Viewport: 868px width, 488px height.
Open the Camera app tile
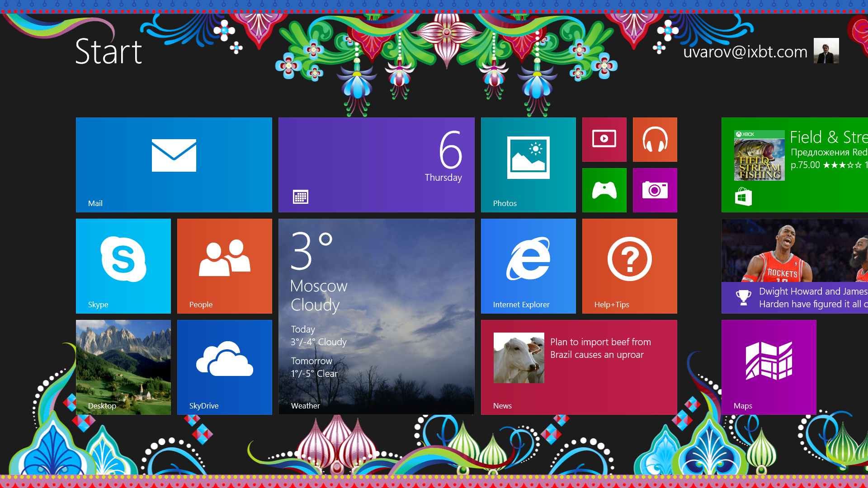[x=655, y=190]
